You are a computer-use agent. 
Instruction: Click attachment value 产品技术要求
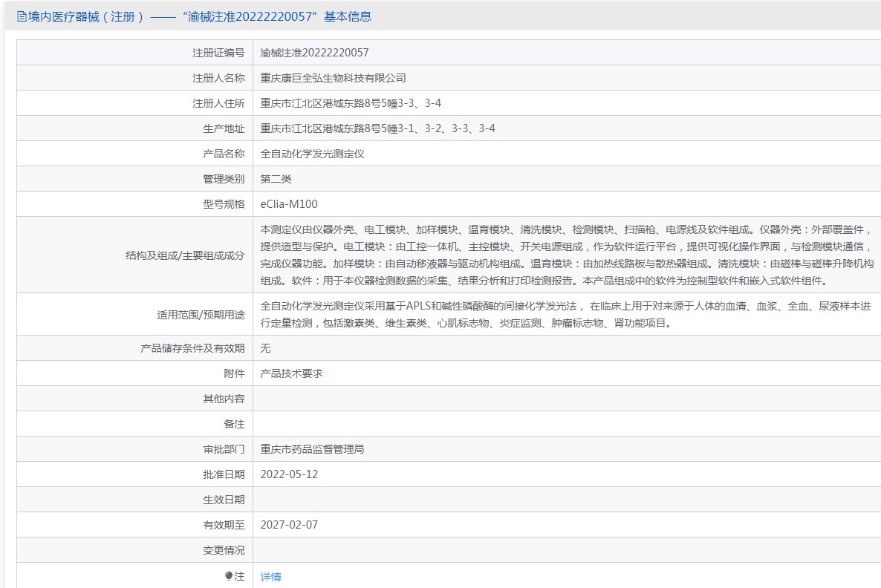pyautogui.click(x=292, y=373)
